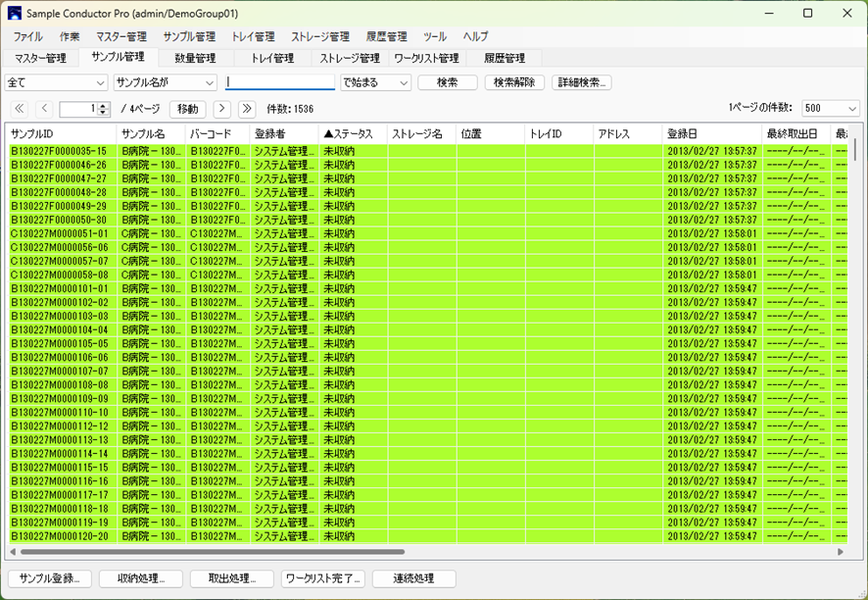Open the ワークリスト管理 tab

(426, 59)
